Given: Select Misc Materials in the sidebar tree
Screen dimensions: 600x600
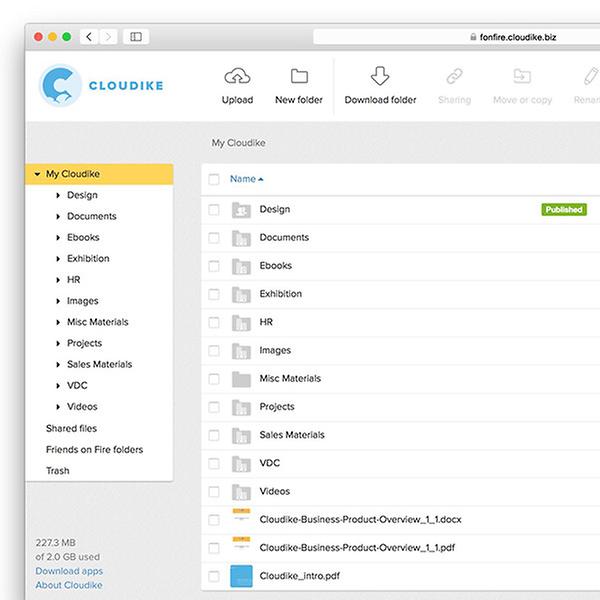Looking at the screenshot, I should click(x=98, y=322).
